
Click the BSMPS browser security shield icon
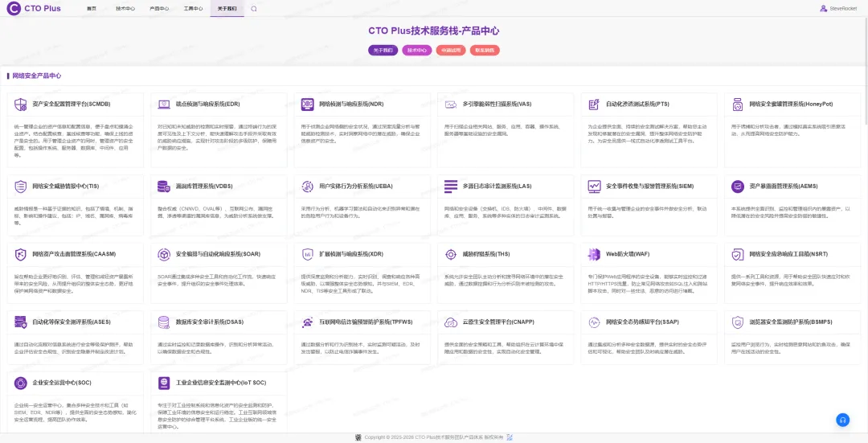[737, 322]
